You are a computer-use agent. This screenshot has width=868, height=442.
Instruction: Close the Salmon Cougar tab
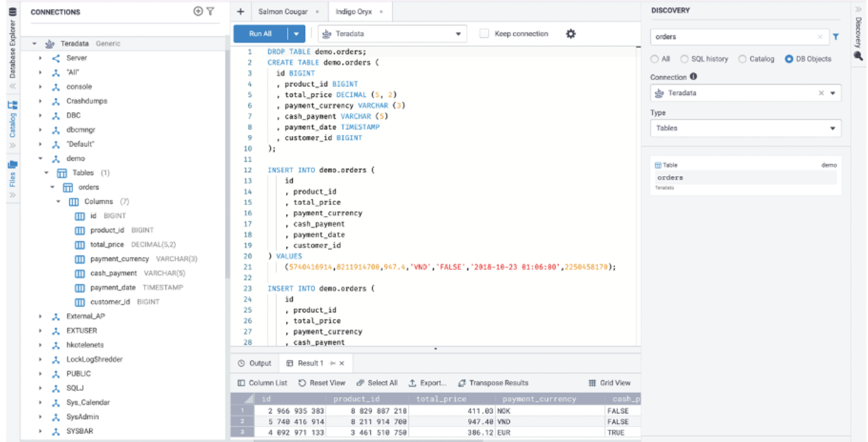click(x=317, y=12)
